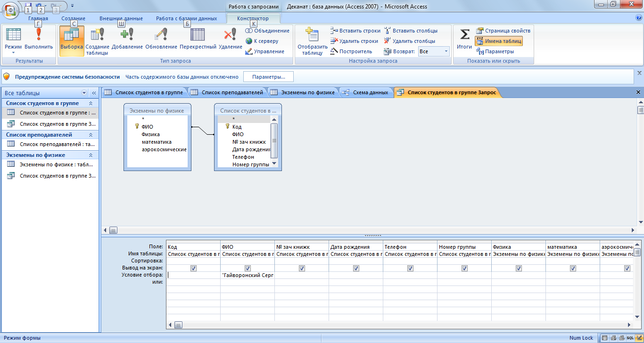Open the help icon
Image resolution: width=644 pixels, height=343 pixels.
point(639,18)
